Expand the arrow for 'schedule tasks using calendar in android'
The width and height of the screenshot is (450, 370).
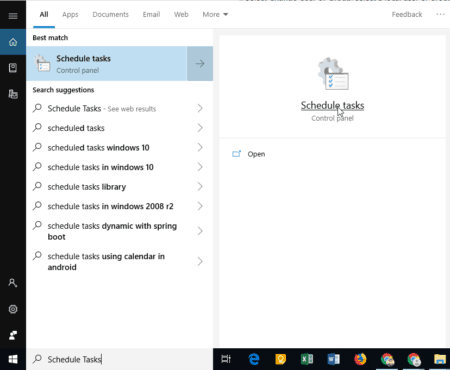click(200, 261)
